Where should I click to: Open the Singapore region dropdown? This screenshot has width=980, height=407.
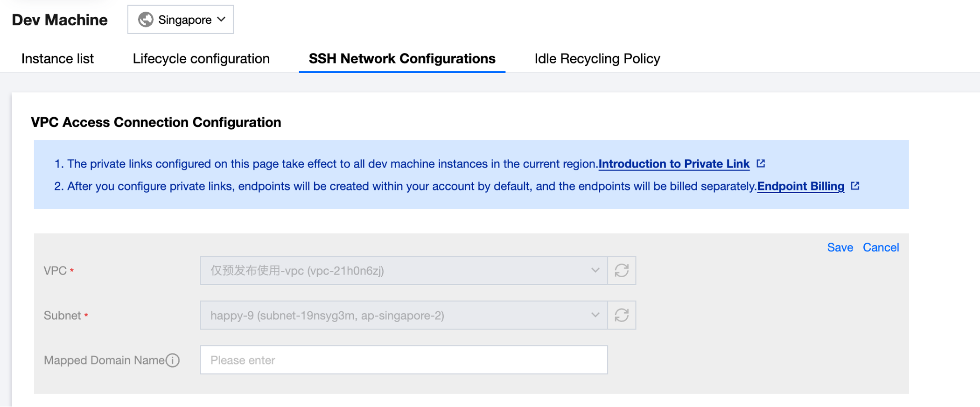point(181,20)
